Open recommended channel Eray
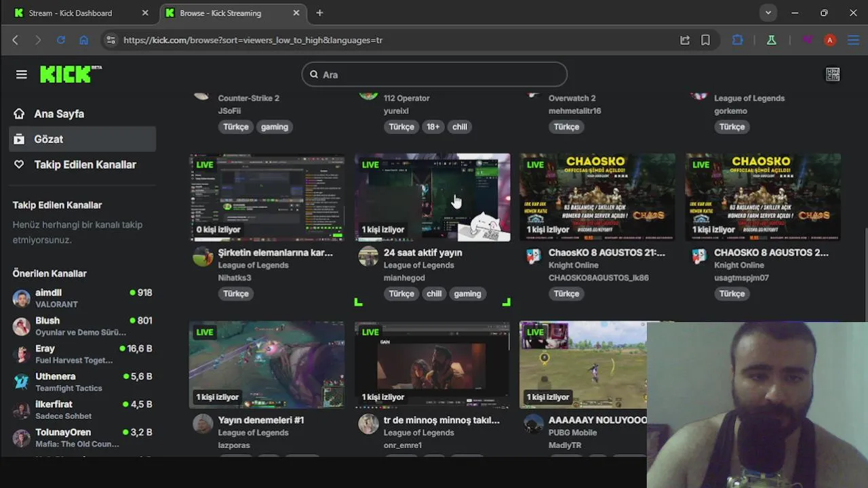This screenshot has height=488, width=868. [83, 354]
